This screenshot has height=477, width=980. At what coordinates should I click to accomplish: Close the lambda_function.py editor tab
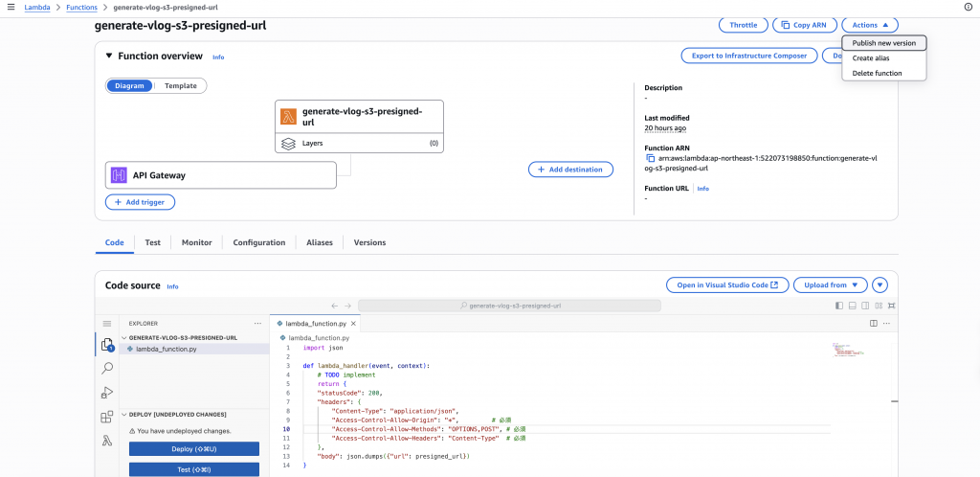[353, 323]
